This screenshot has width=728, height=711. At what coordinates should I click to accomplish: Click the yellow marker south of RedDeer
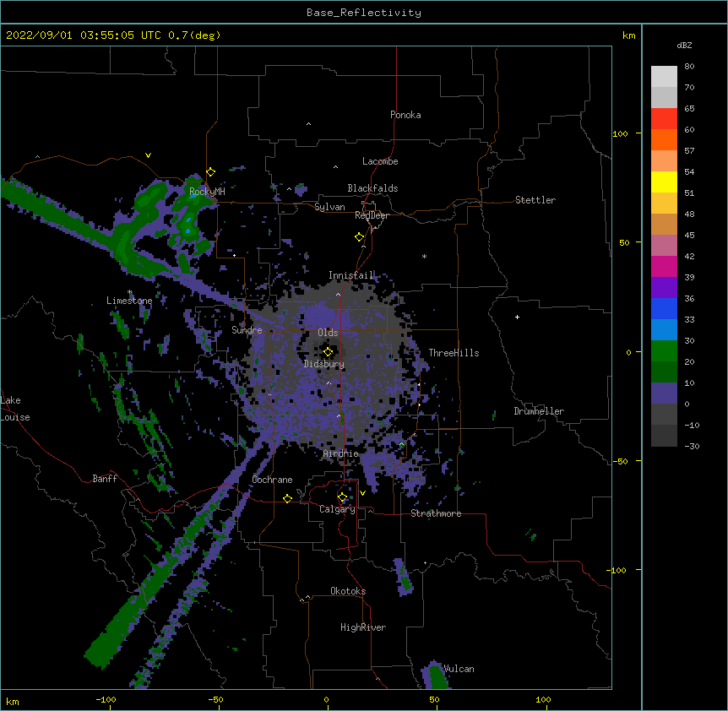point(360,237)
